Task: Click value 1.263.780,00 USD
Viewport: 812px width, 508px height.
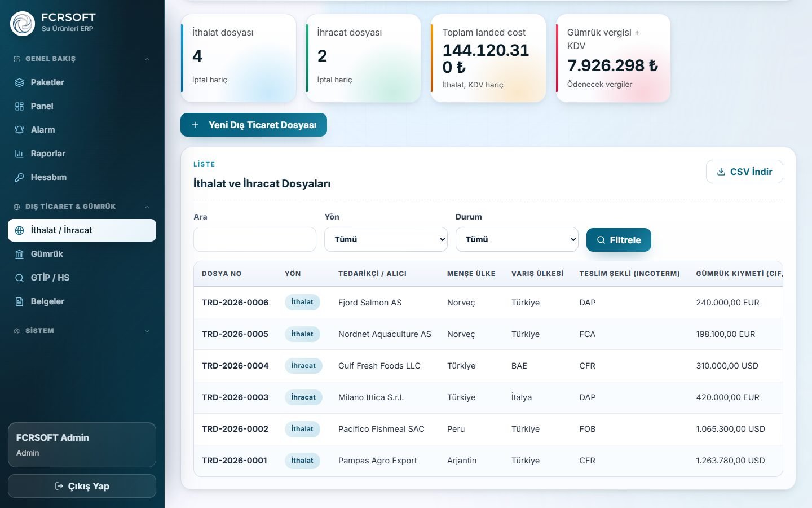Action: [x=730, y=461]
